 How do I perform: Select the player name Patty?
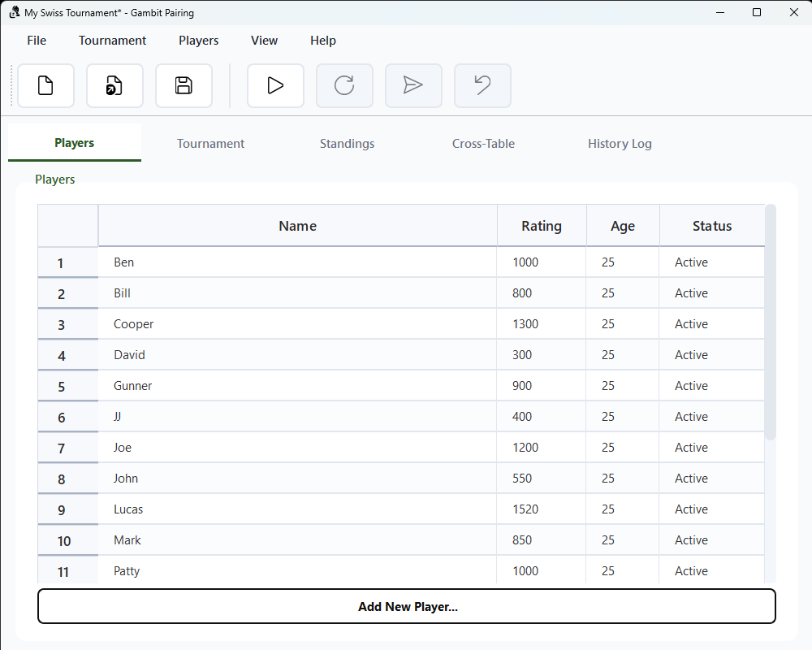(127, 570)
